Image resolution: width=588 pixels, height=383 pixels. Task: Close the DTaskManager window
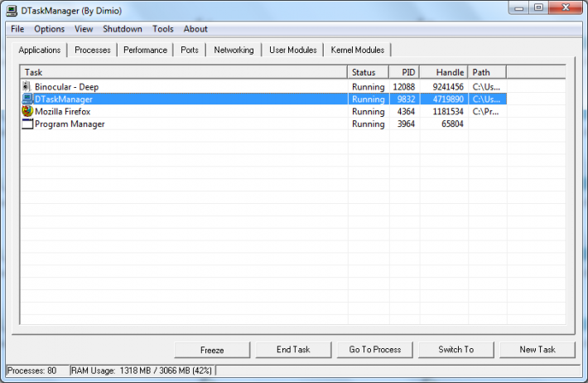tap(566, 7)
